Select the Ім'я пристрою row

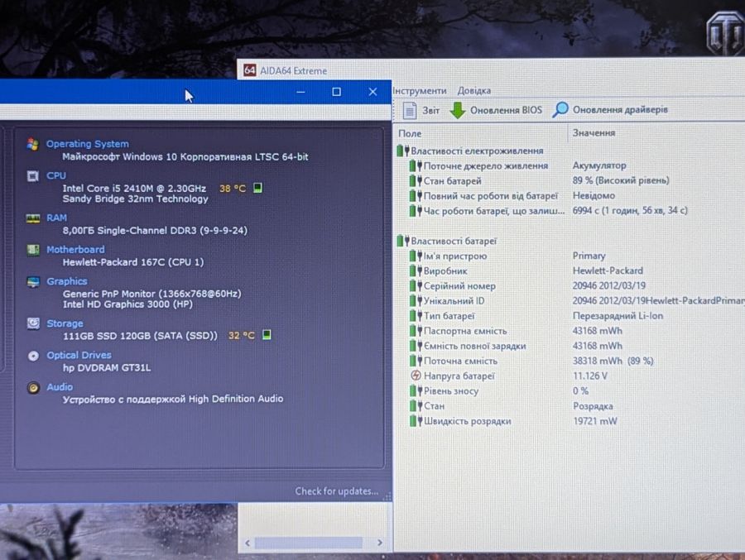coord(570,256)
